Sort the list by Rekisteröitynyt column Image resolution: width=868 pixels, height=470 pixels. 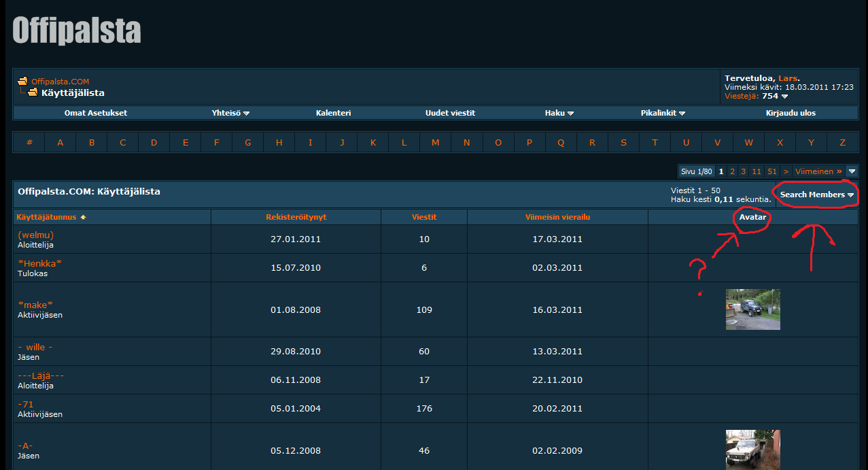point(296,217)
